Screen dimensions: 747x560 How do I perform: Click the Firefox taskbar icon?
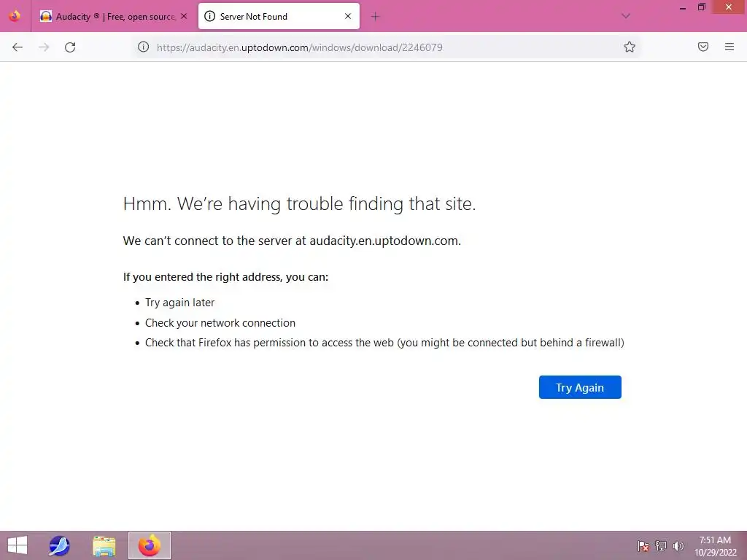click(x=149, y=545)
